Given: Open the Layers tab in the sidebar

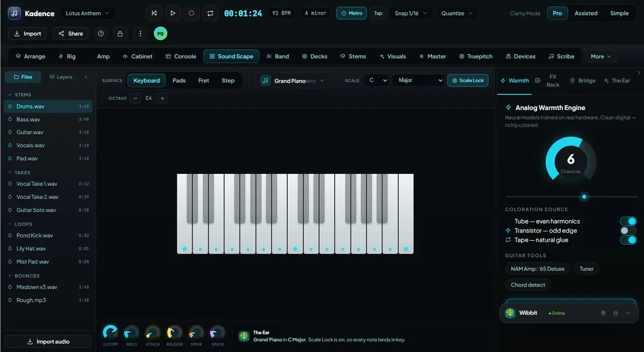Looking at the screenshot, I should pos(61,77).
